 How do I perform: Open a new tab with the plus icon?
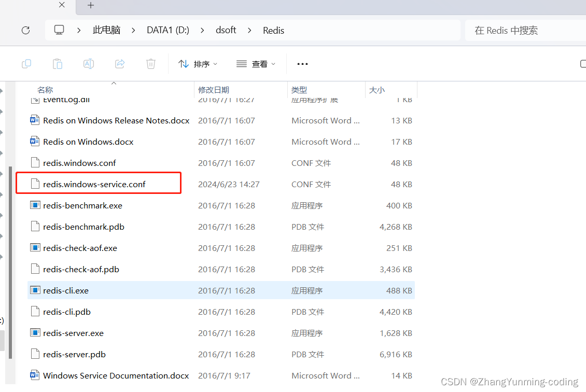(x=90, y=6)
